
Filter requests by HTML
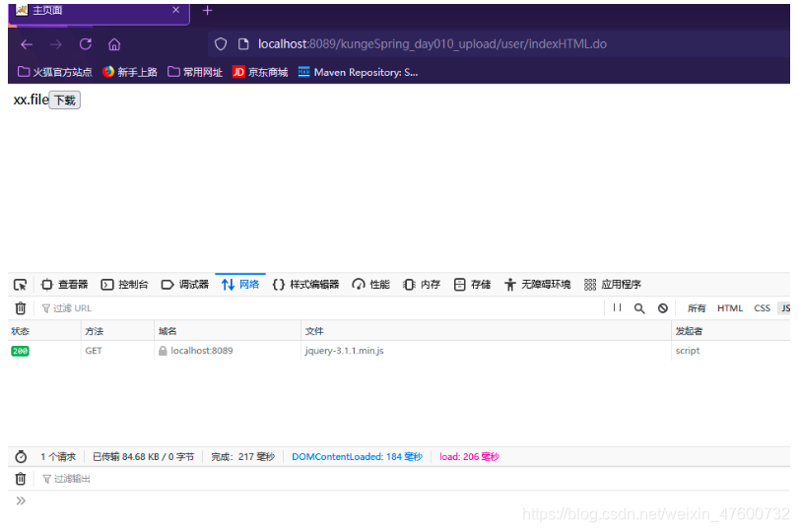click(x=730, y=308)
